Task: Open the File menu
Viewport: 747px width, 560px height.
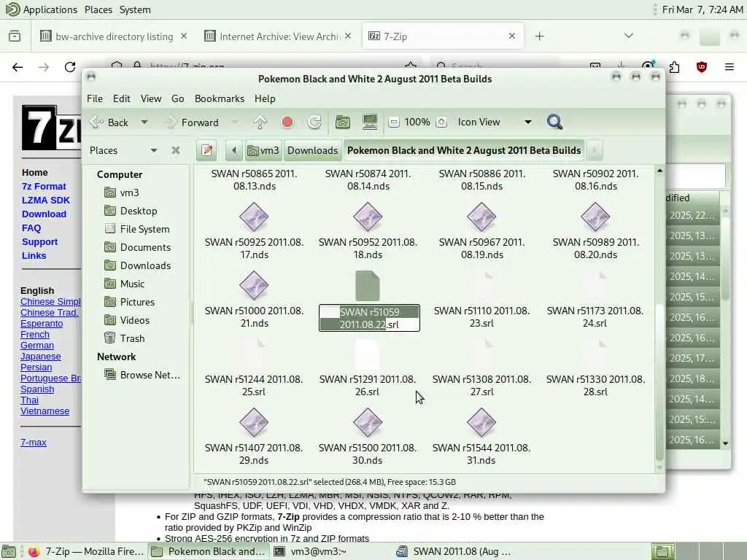Action: pyautogui.click(x=95, y=98)
